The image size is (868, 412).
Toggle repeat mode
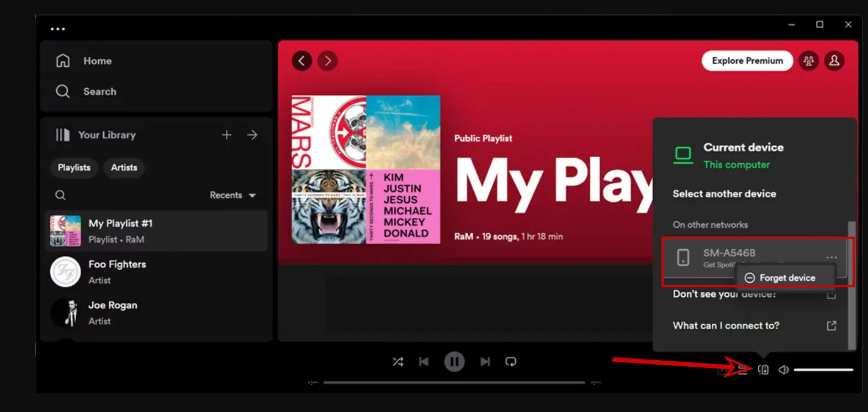[511, 362]
